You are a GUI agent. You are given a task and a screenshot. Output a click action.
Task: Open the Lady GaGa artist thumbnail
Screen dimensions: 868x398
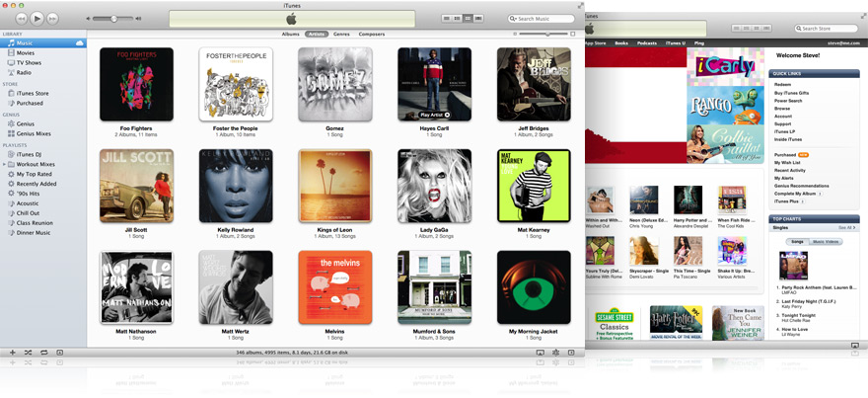(434, 185)
